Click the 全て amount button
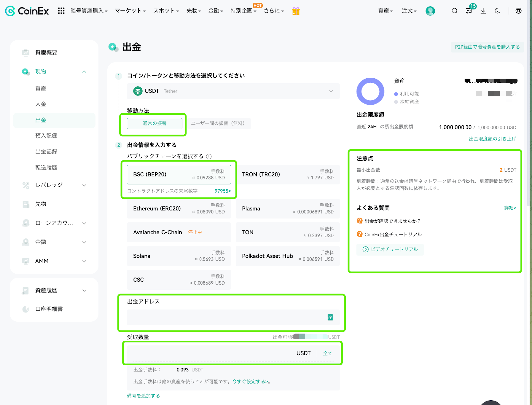This screenshot has height=405, width=532. (x=327, y=353)
